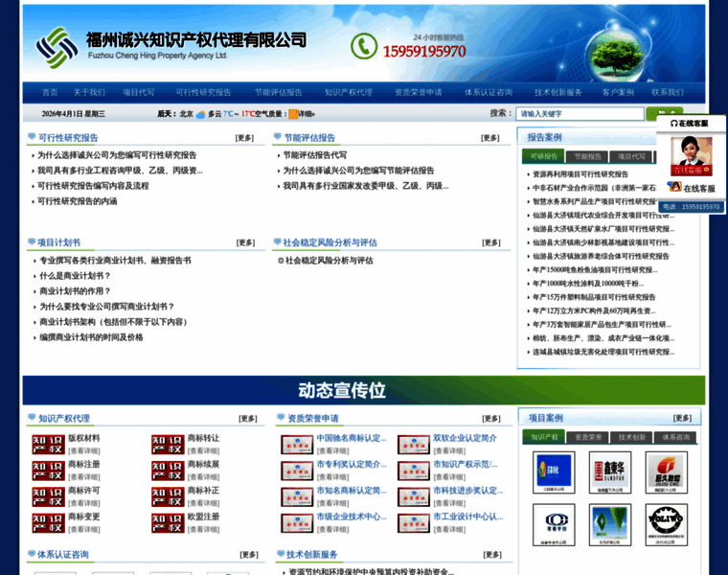Switch to the 节能报告 tab
The image size is (728, 575).
[588, 156]
